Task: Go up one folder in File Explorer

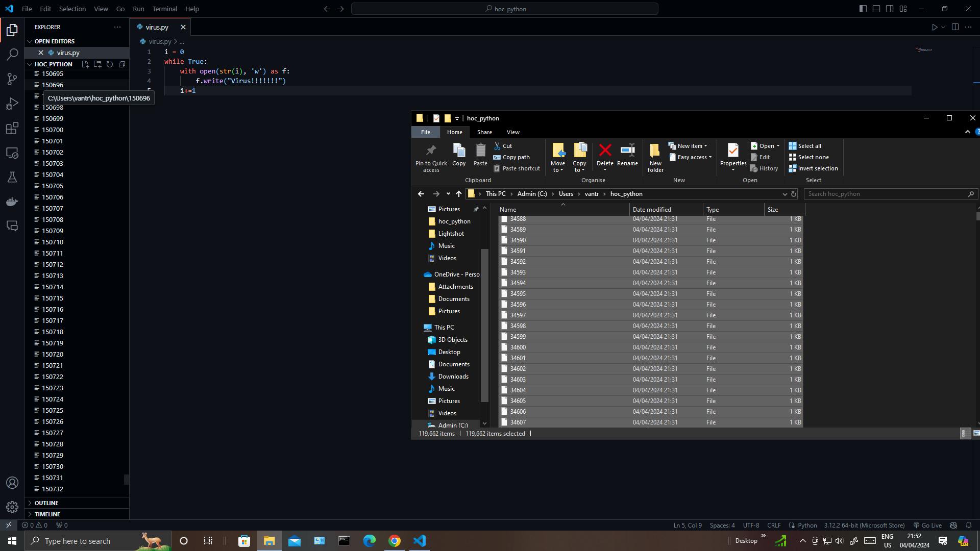Action: 458,194
